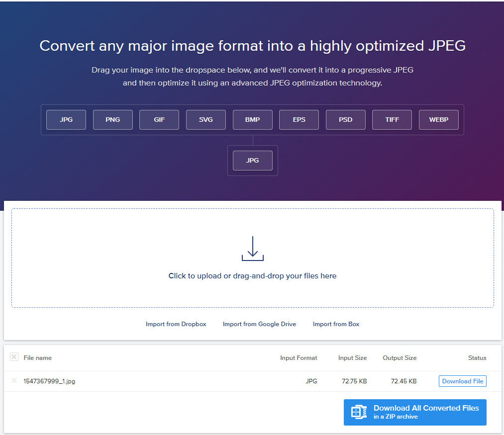Select the PNG input format button
The height and width of the screenshot is (435, 504).
113,120
